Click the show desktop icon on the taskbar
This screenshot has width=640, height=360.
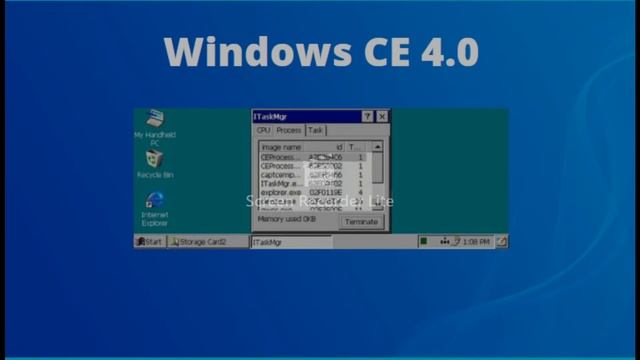point(502,242)
